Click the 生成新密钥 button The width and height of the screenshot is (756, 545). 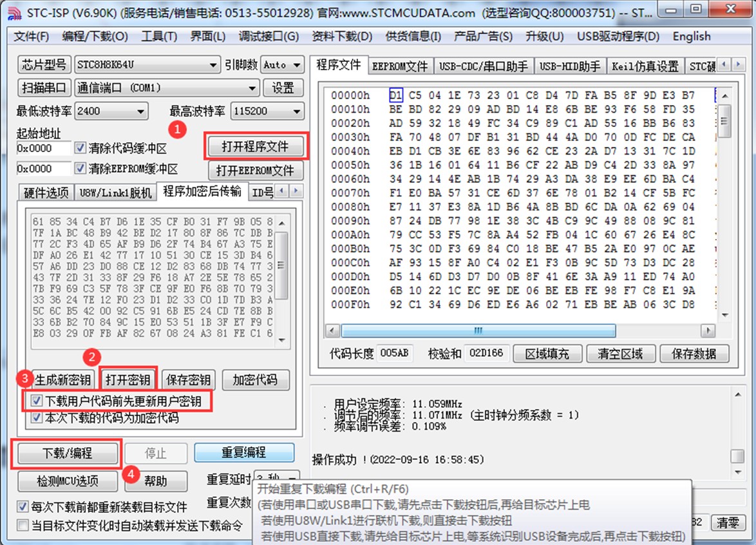(x=62, y=380)
